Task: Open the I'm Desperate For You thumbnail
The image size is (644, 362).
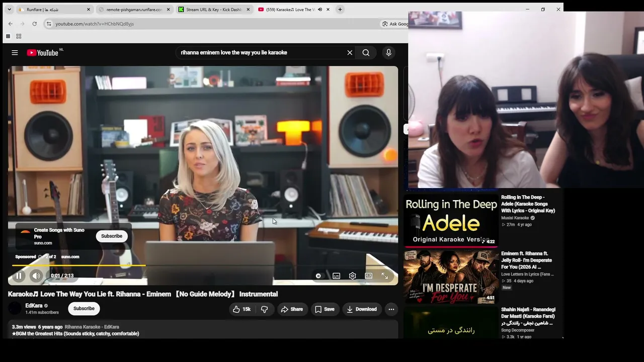Action: tap(451, 276)
